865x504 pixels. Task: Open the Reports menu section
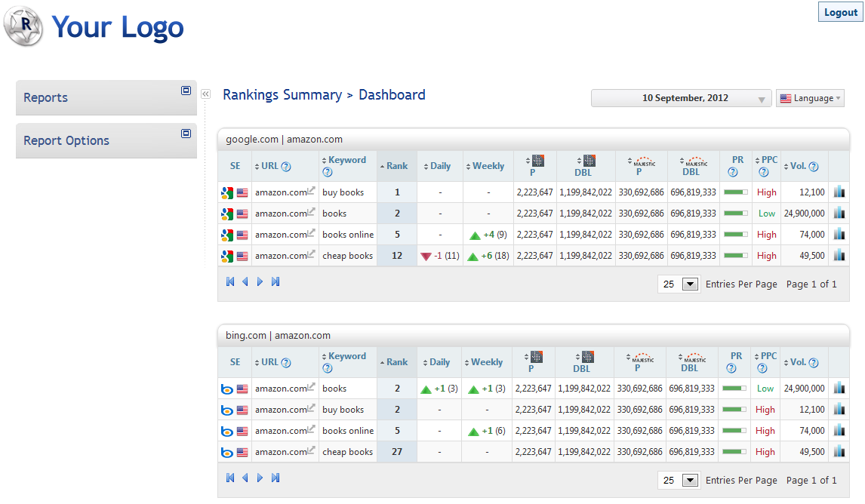point(45,98)
